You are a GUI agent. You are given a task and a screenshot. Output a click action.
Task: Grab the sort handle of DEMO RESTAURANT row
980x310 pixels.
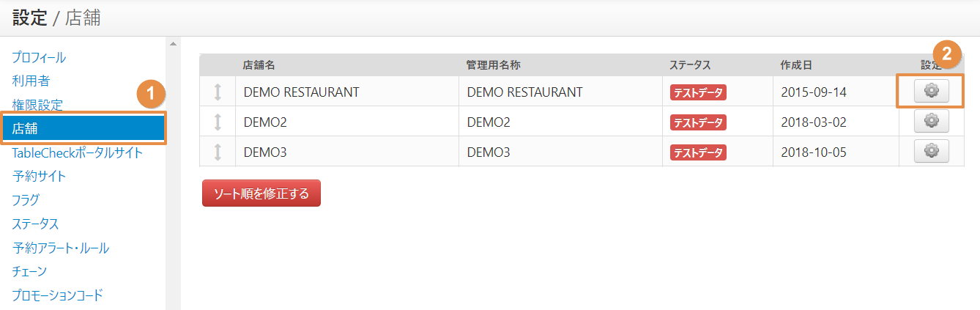(218, 92)
